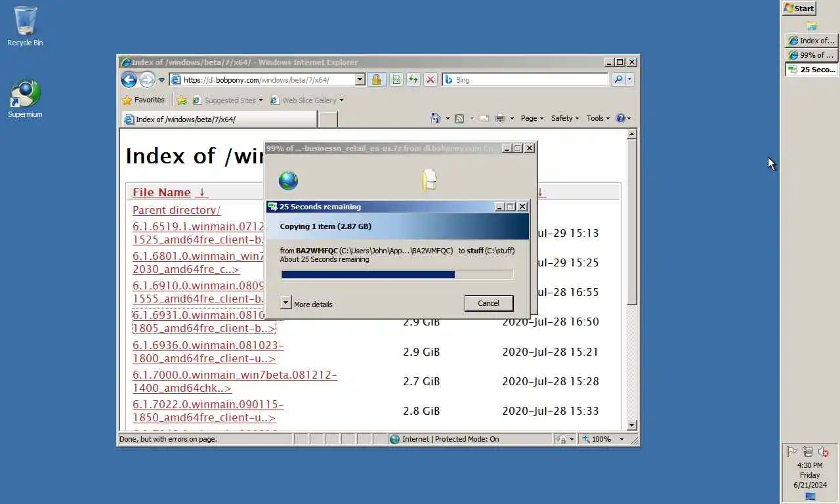Open the Page menu

(x=532, y=118)
